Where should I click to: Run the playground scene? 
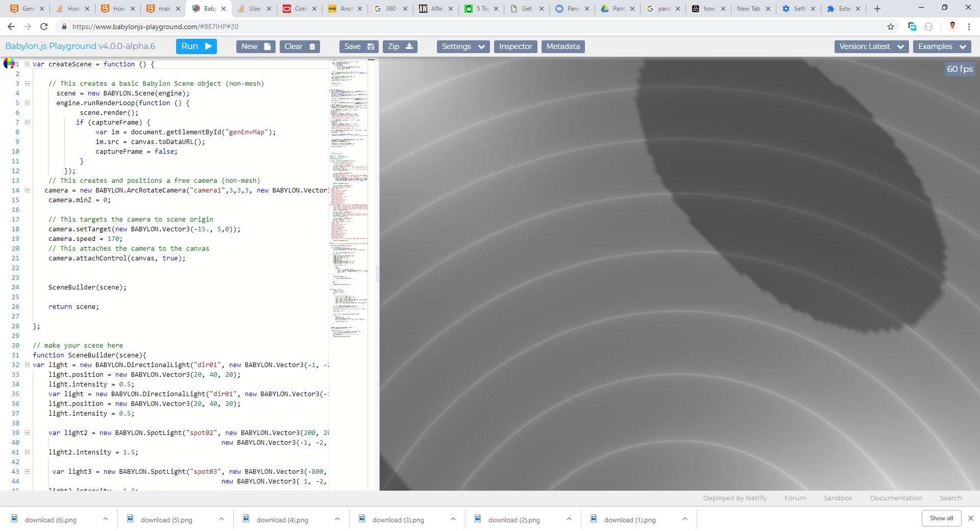197,46
